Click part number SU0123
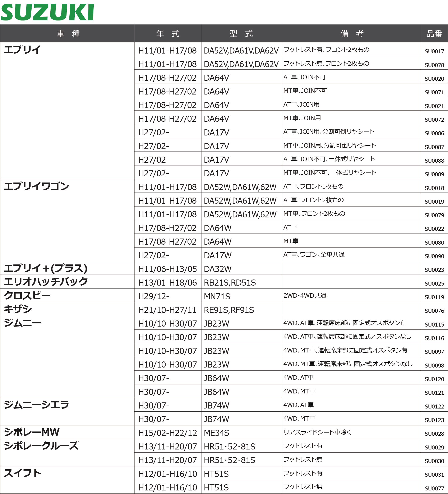 pyautogui.click(x=434, y=420)
